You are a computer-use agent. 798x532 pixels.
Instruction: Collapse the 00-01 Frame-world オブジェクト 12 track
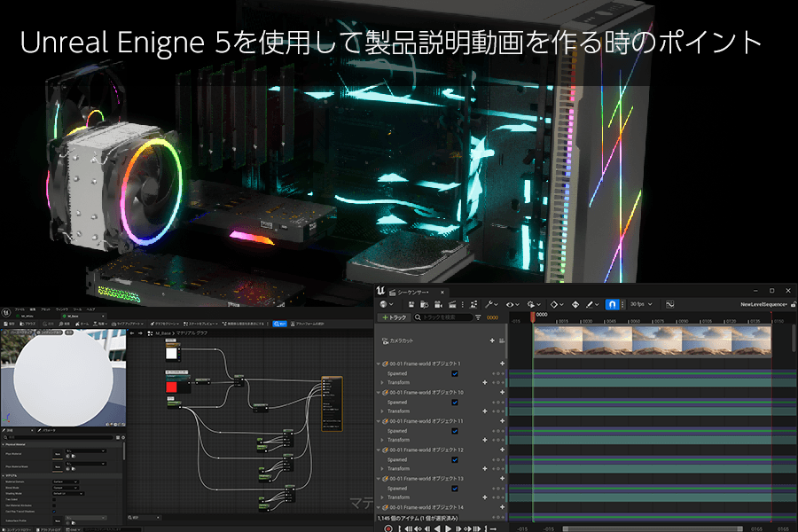378,450
